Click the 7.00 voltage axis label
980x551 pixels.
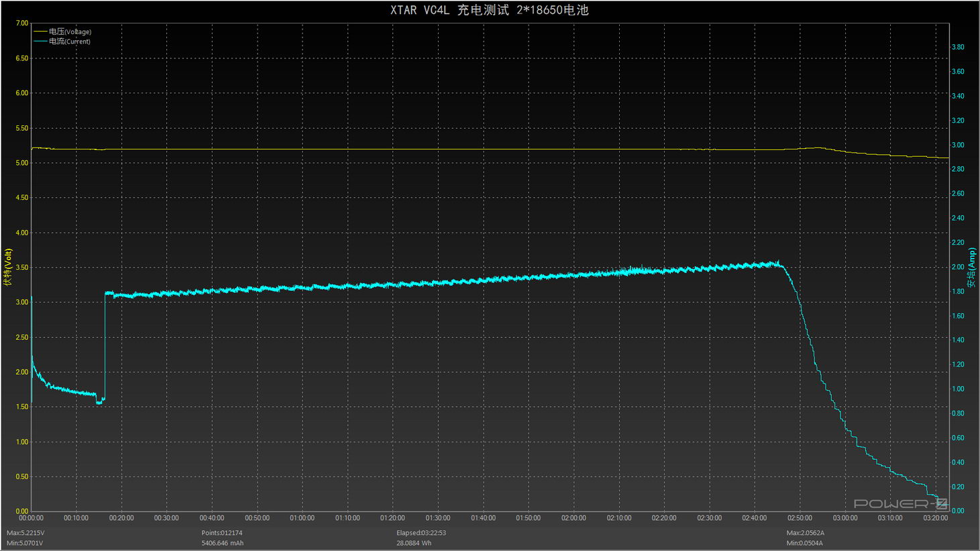pos(22,23)
